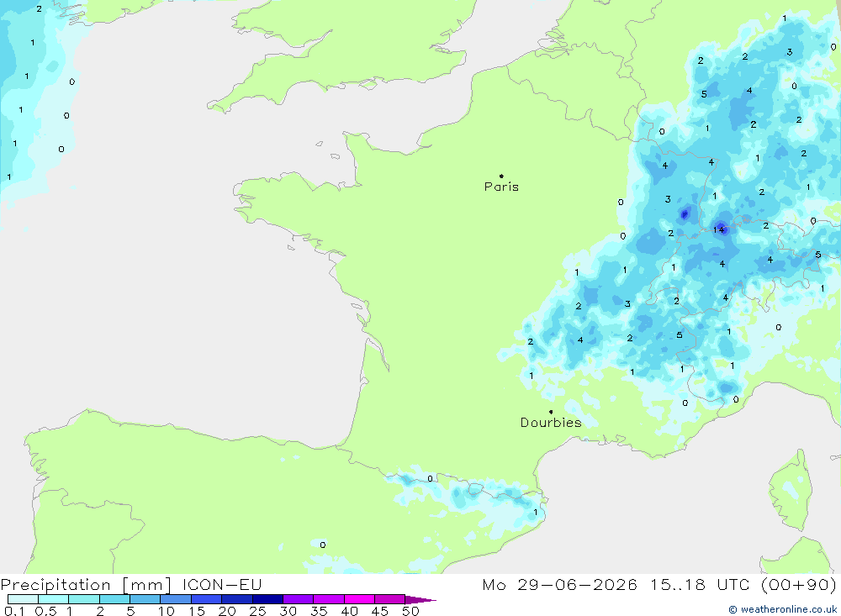Pick the 30–35 mm legend swatch

click(298, 599)
